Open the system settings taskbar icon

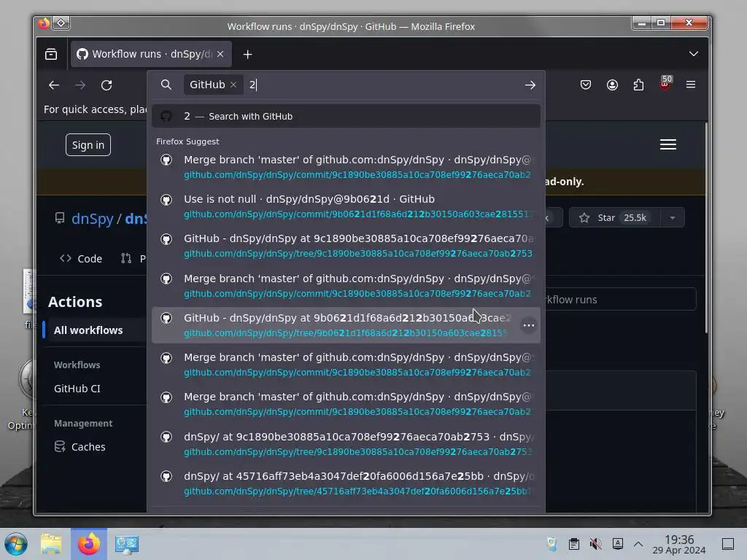point(127,544)
